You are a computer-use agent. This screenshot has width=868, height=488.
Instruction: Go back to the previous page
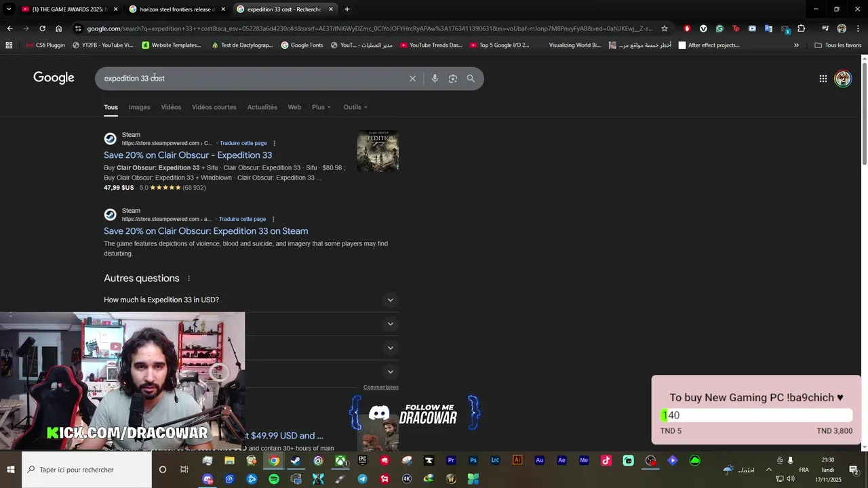pos(9,28)
